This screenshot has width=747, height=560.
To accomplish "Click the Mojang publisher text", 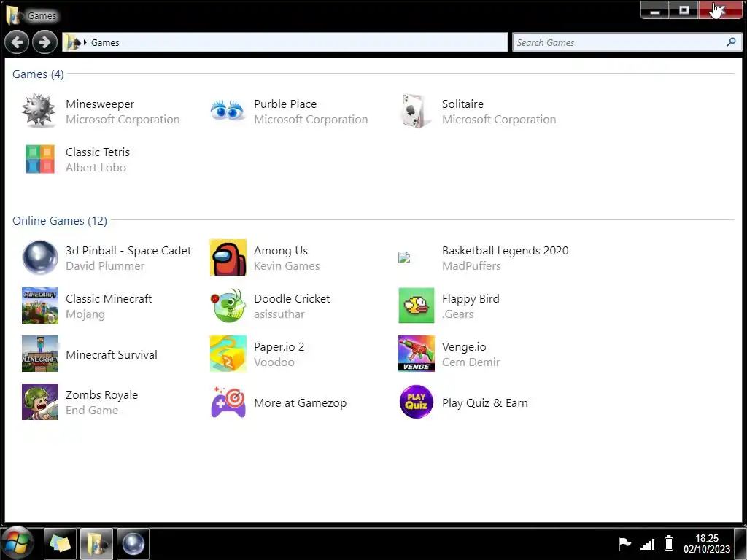I will 85,314.
